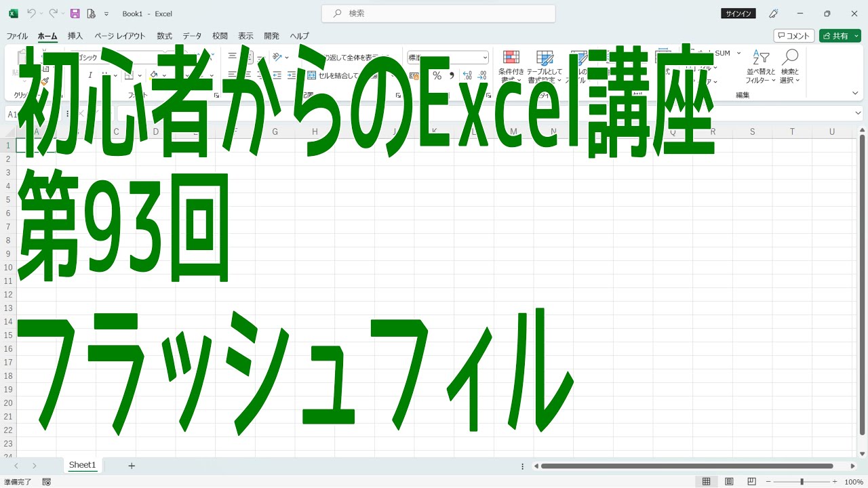
Task: Open Undo history dropdown arrow
Action: point(41,14)
